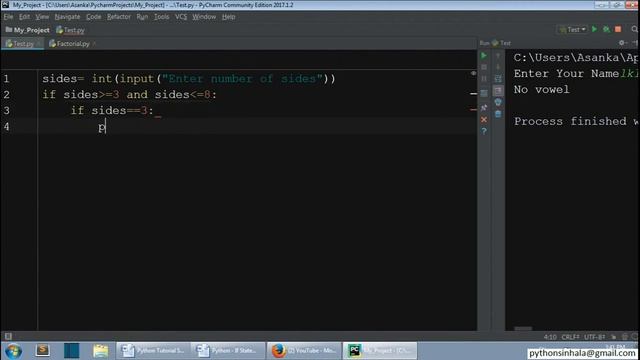Click 'Process finished' line in console
Screen dimensions: 640x360
click(x=576, y=121)
